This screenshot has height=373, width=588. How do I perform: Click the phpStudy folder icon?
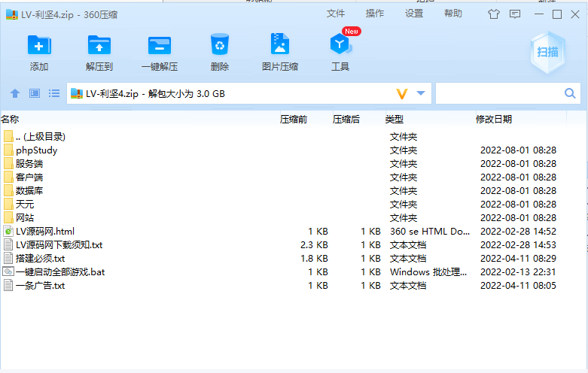coord(8,150)
